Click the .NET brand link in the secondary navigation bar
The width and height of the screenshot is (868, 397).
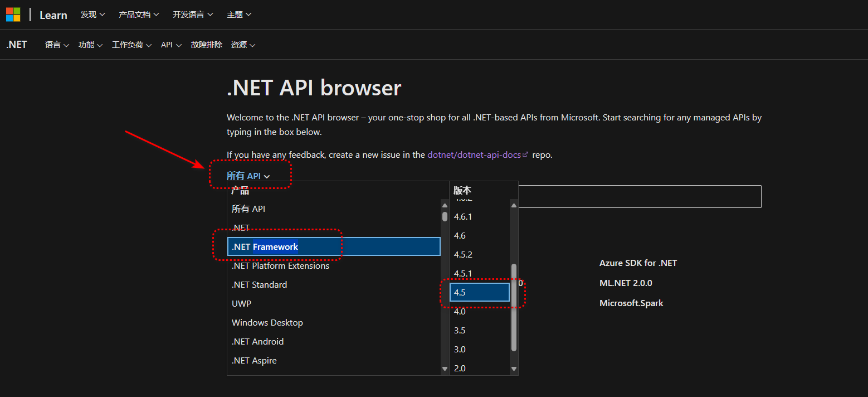tap(17, 45)
